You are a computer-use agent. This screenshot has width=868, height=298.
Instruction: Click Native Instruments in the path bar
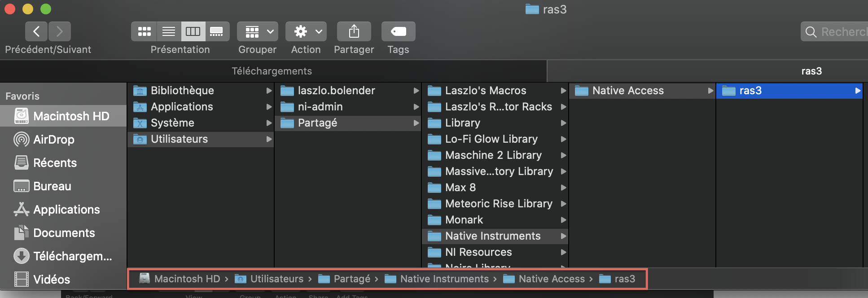click(437, 279)
